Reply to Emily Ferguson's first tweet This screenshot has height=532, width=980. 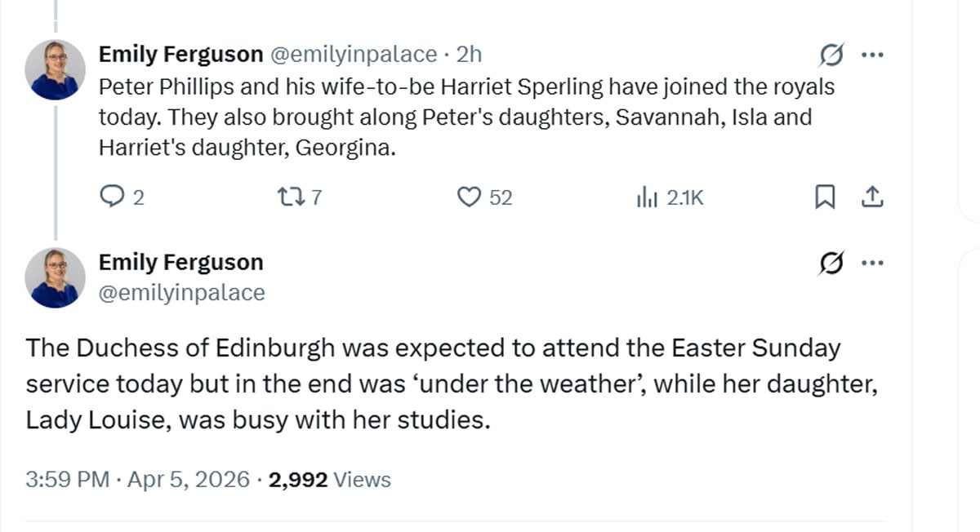pyautogui.click(x=114, y=197)
